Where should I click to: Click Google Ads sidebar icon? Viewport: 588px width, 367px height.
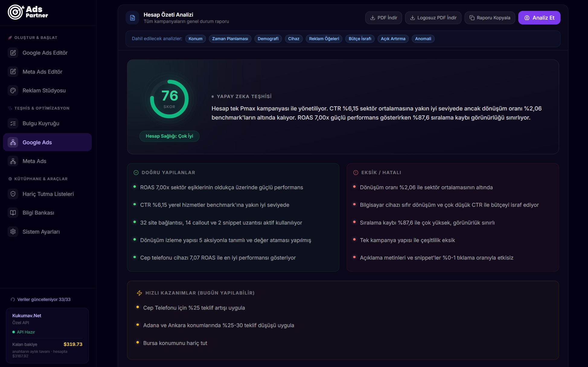click(x=13, y=142)
